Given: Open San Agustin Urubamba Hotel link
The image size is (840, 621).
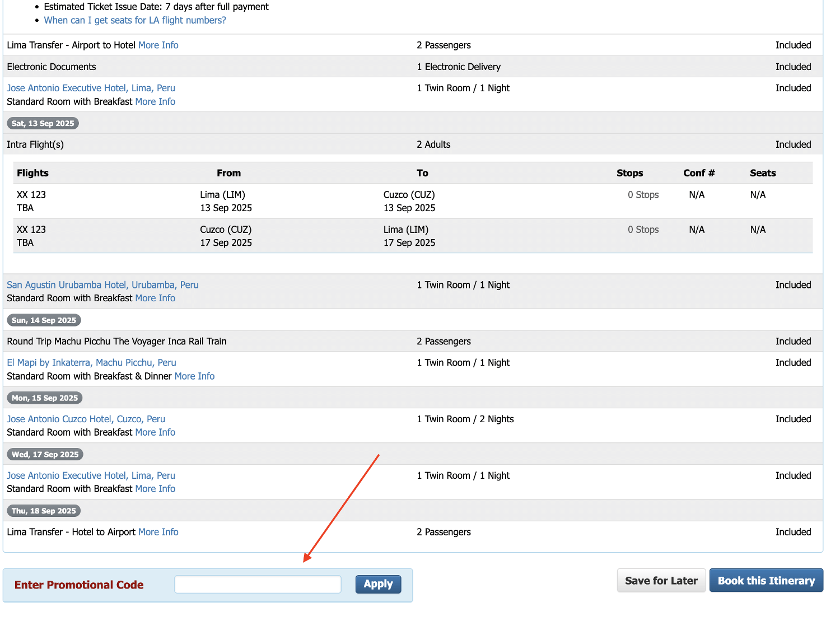Looking at the screenshot, I should (x=102, y=285).
